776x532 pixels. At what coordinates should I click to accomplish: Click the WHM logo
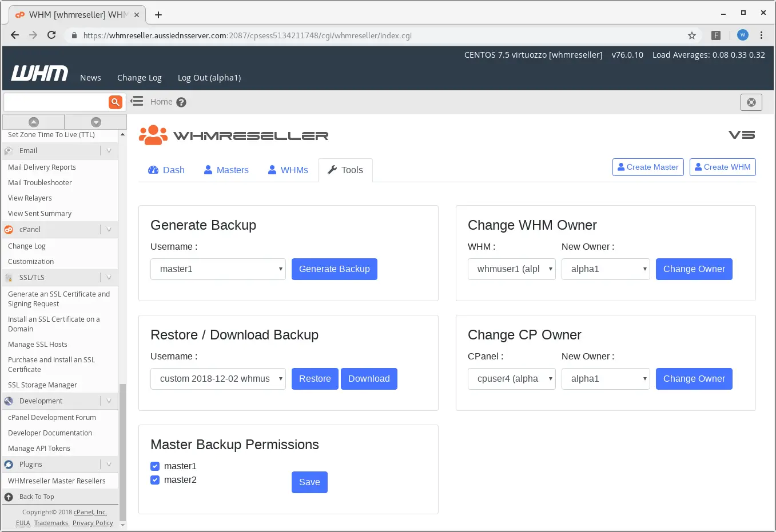click(x=39, y=73)
